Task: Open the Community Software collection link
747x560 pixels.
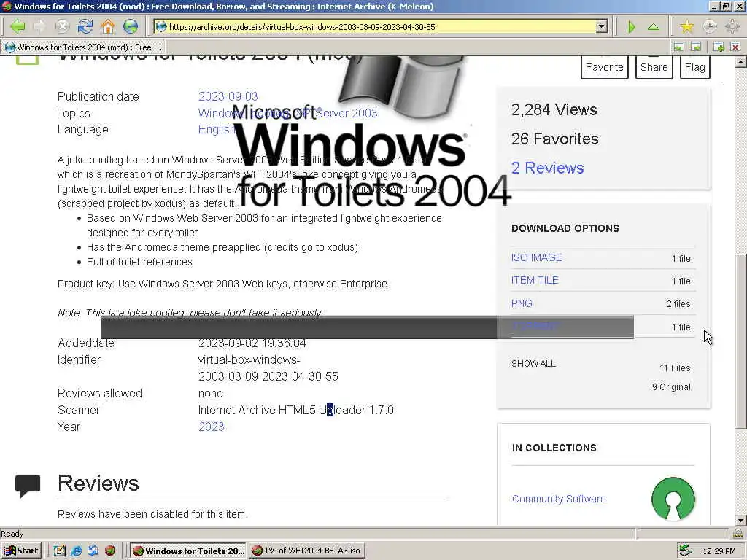Action: tap(559, 499)
